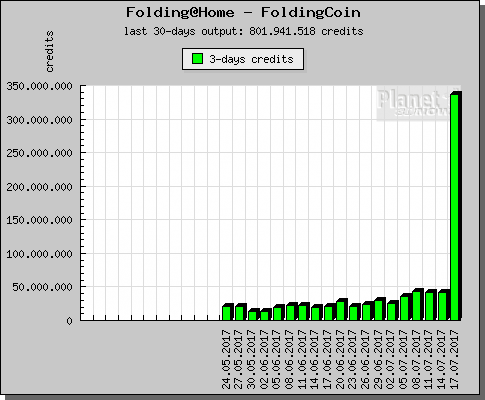Click the chart title 'Folding@Home - FoldingCoin'
The width and height of the screenshot is (485, 400).
tap(243, 13)
